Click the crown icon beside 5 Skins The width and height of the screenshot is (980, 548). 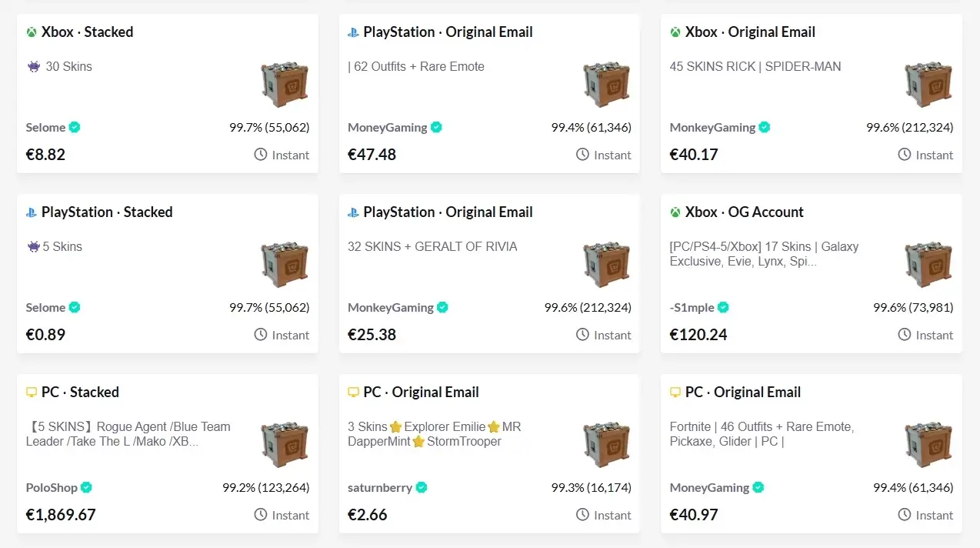(32, 246)
